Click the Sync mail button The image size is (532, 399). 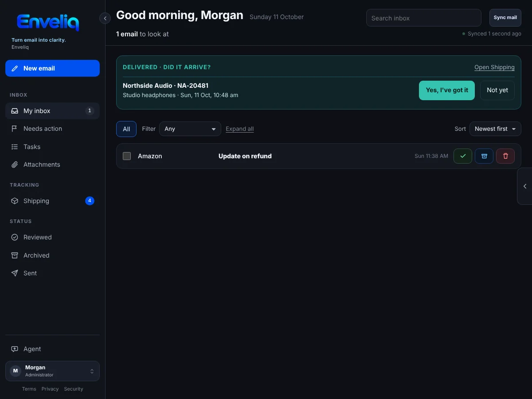pyautogui.click(x=505, y=18)
